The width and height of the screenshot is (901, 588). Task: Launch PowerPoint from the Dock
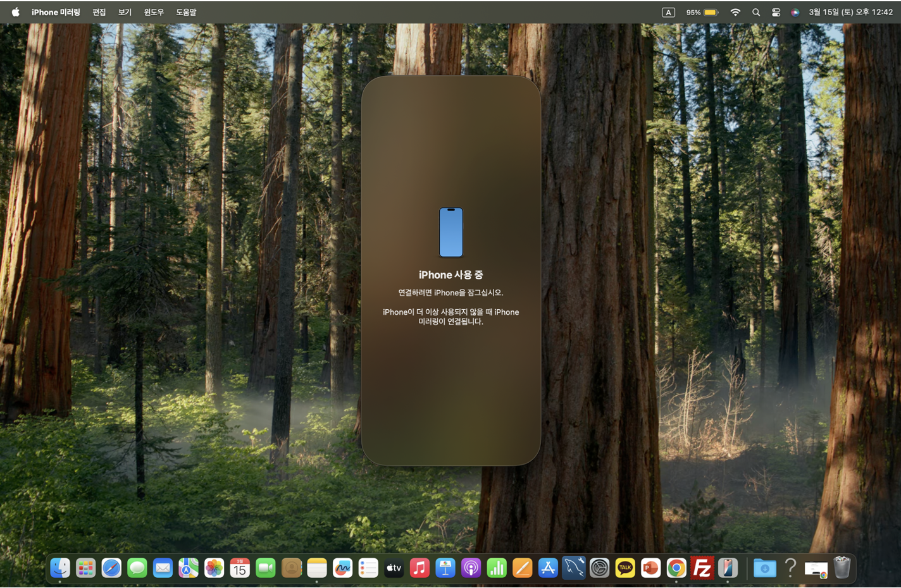click(650, 568)
